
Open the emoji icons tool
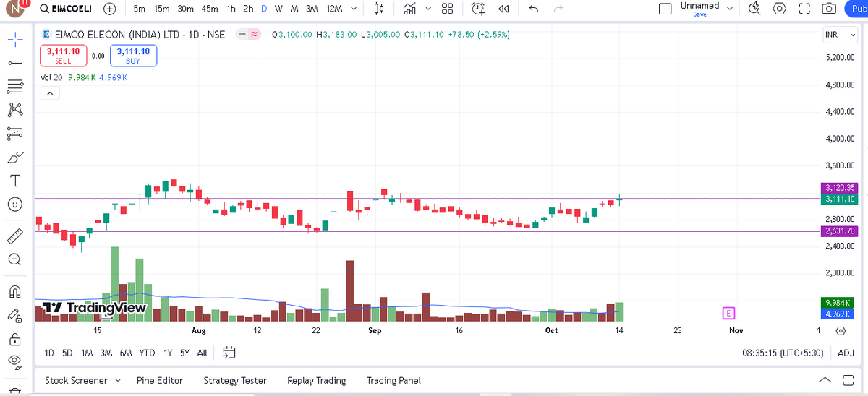click(15, 205)
